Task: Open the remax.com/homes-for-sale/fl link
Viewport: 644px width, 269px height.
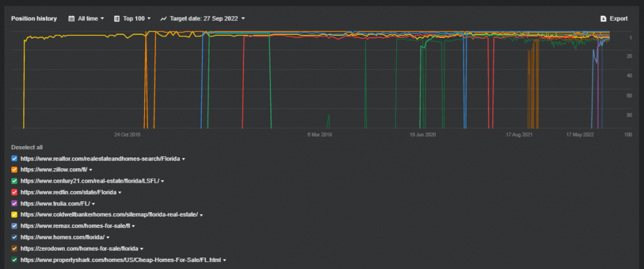Action: [75, 226]
